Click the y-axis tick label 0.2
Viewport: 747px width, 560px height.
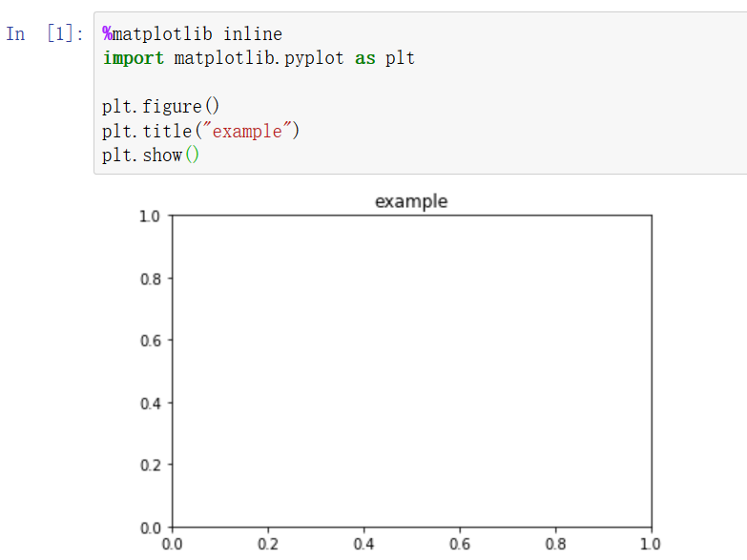(151, 466)
